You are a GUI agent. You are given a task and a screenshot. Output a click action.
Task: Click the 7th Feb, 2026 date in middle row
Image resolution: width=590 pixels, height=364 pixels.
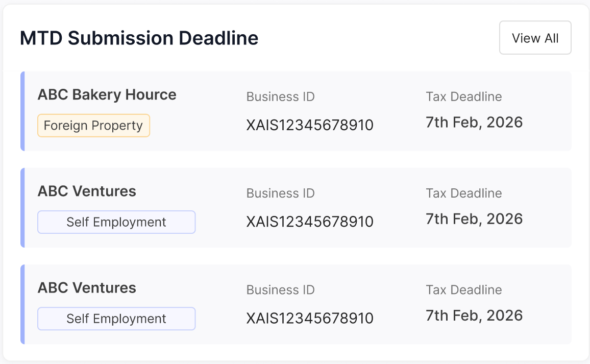click(x=474, y=219)
